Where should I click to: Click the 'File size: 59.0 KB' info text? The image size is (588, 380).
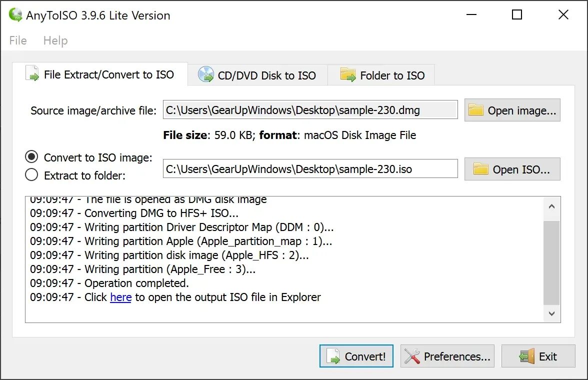click(209, 135)
